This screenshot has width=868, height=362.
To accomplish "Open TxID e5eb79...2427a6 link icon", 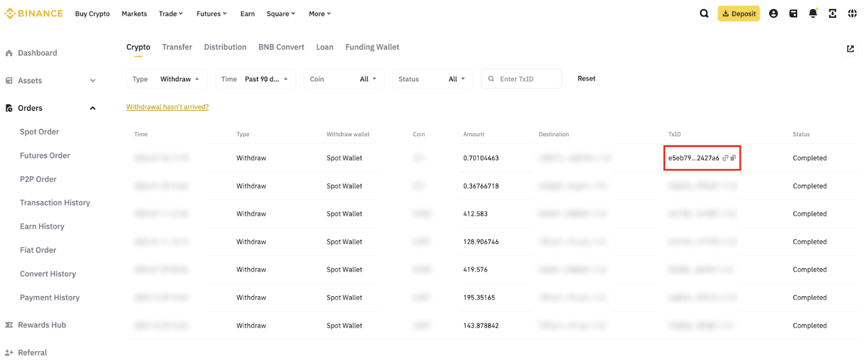I will point(725,158).
